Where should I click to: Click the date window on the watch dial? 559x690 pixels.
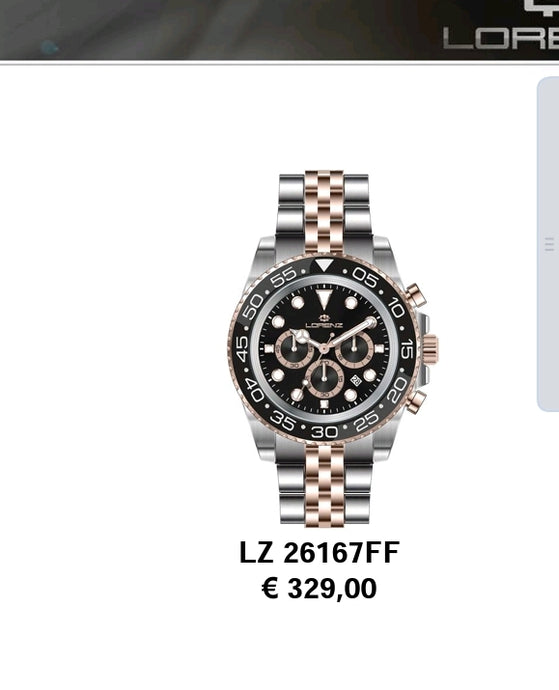(356, 380)
